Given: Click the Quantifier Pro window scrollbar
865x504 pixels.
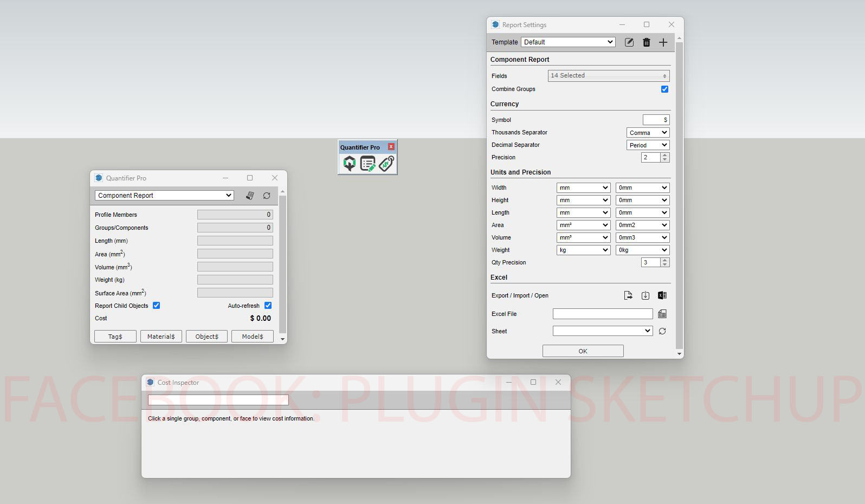Looking at the screenshot, I should tap(282, 265).
